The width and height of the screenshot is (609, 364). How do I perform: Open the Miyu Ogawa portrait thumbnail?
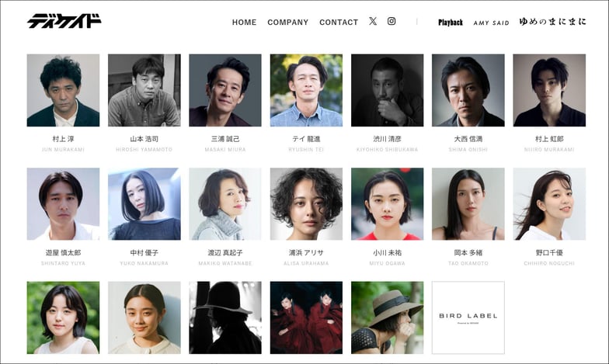click(x=387, y=203)
